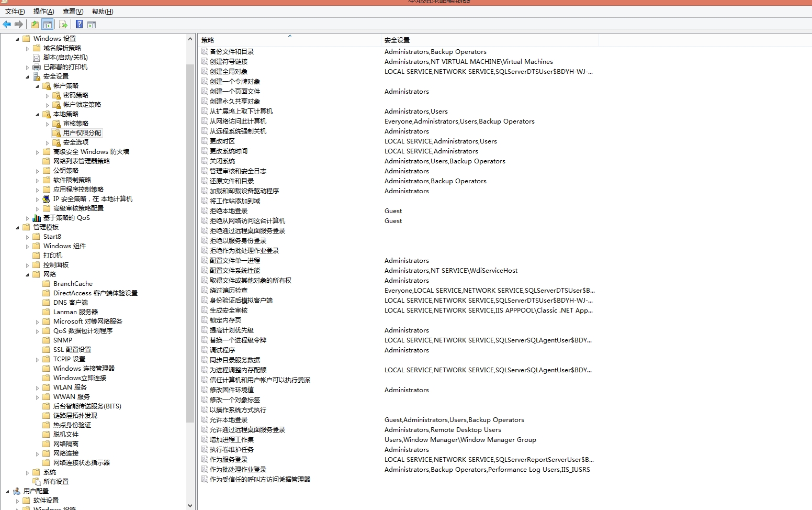Open the 帮助(H) menu
The width and height of the screenshot is (812, 510).
[103, 12]
